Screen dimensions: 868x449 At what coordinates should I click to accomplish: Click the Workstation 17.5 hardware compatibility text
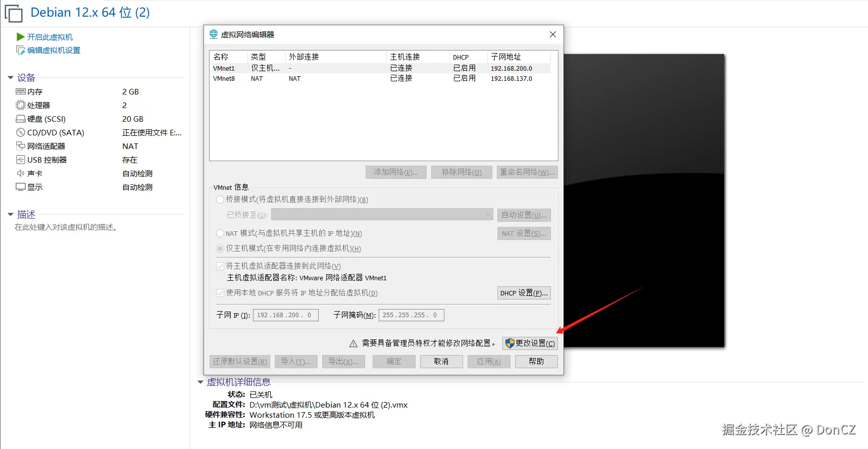tap(312, 415)
